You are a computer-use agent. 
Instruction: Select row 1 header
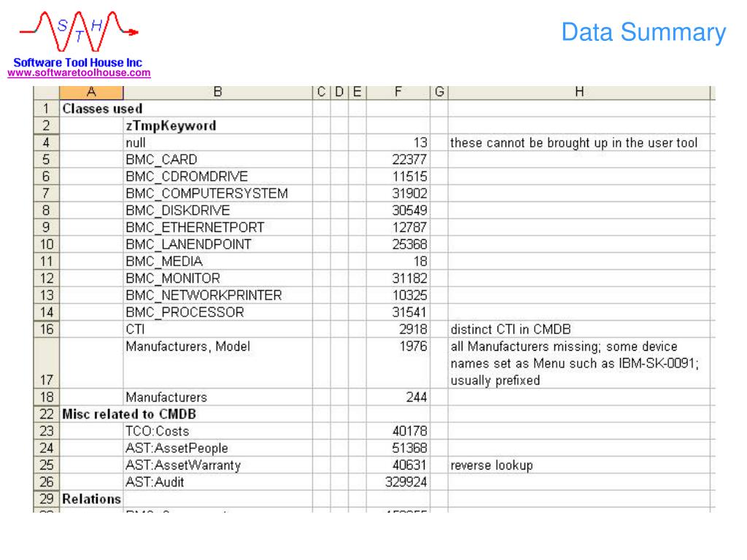(x=46, y=109)
